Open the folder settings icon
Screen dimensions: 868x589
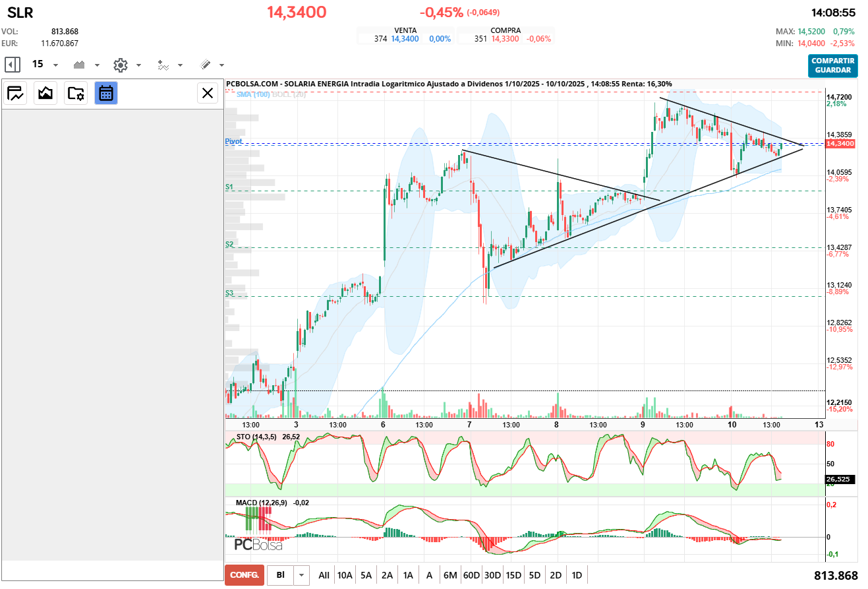coord(76,93)
